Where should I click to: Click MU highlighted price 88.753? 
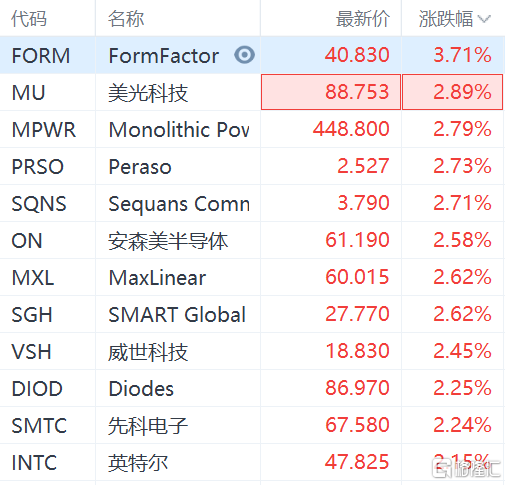pyautogui.click(x=331, y=92)
